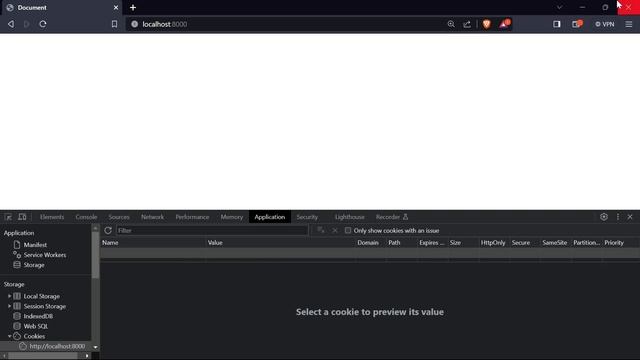
Task: Click the localhost:8000 address bar
Action: (286, 24)
